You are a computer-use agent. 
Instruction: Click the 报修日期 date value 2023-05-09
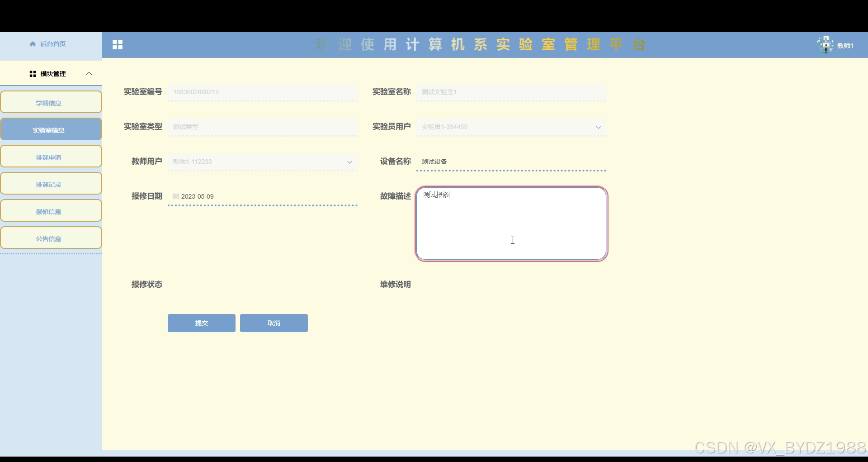198,196
